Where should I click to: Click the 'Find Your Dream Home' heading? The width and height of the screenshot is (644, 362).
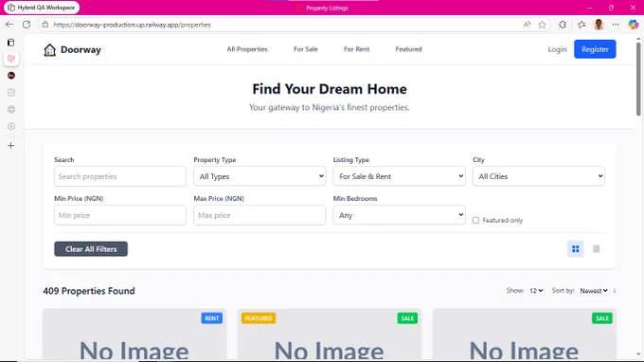[330, 89]
